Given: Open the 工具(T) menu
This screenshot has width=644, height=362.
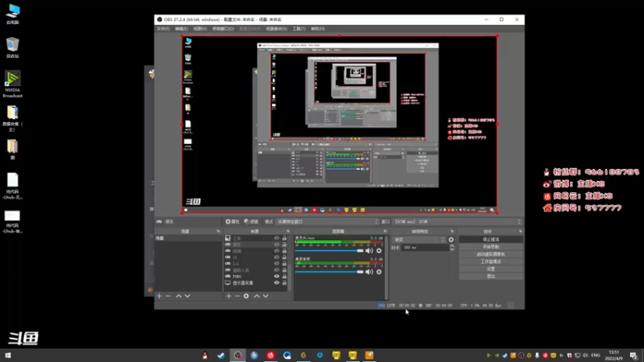Looking at the screenshot, I should click(x=299, y=29).
